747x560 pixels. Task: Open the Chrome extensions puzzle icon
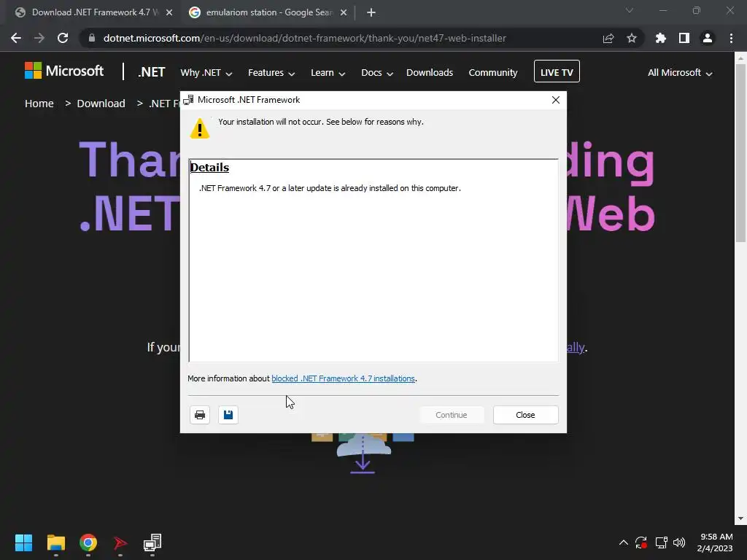[x=661, y=38]
